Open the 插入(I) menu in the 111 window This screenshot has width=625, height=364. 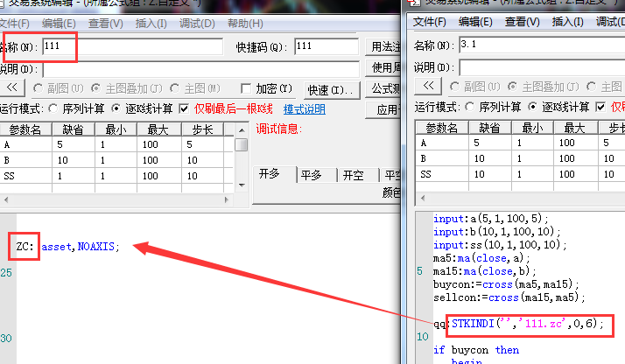tap(153, 24)
